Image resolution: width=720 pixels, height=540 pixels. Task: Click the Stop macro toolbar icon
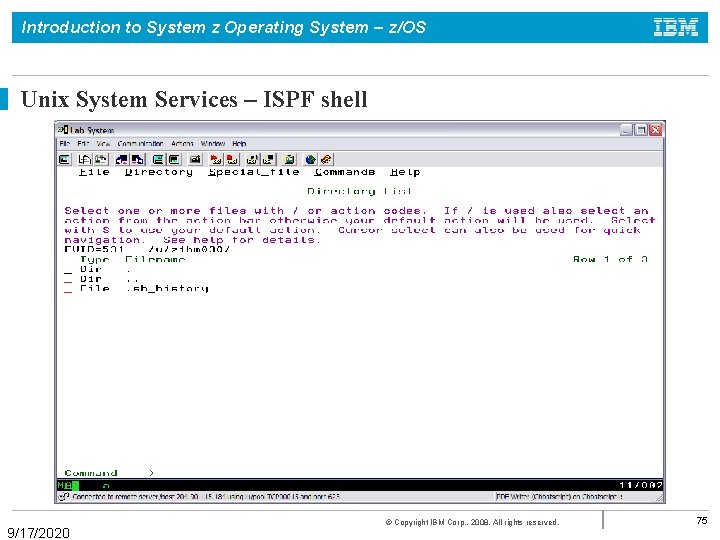tap(232, 159)
